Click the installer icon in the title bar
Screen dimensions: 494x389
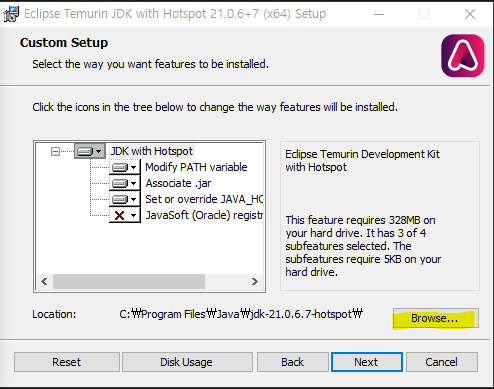pyautogui.click(x=11, y=14)
